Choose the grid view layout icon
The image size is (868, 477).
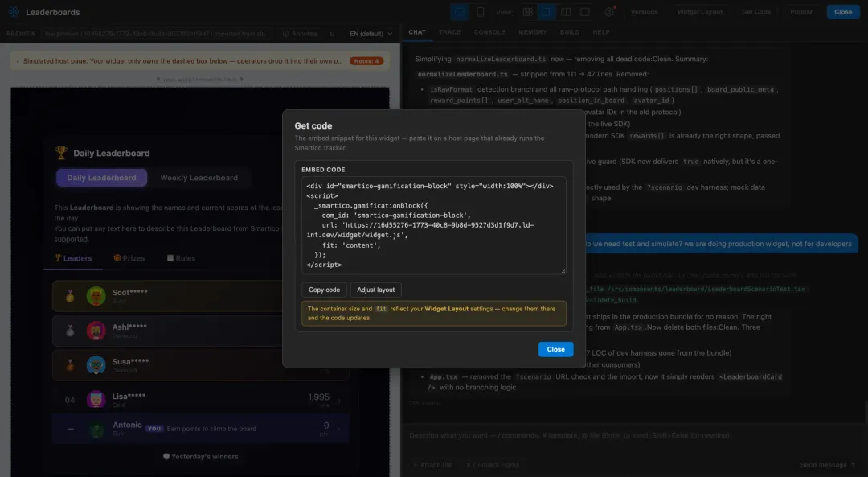(x=527, y=11)
